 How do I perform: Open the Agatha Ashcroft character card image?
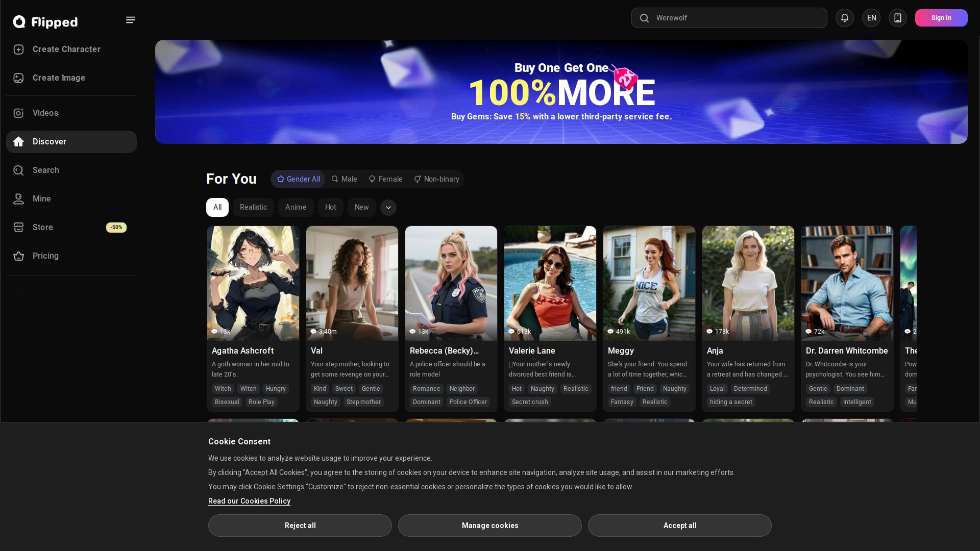point(253,283)
